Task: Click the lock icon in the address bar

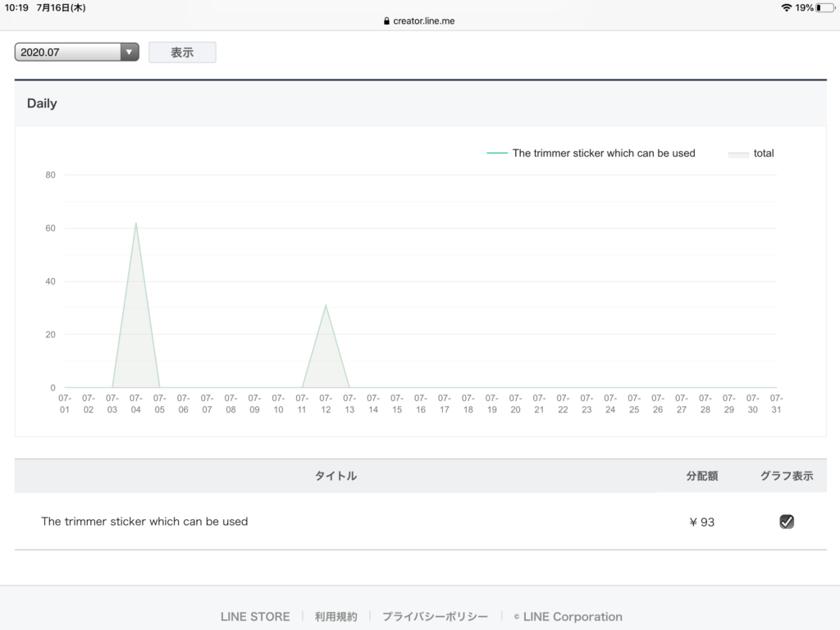Action: (387, 21)
